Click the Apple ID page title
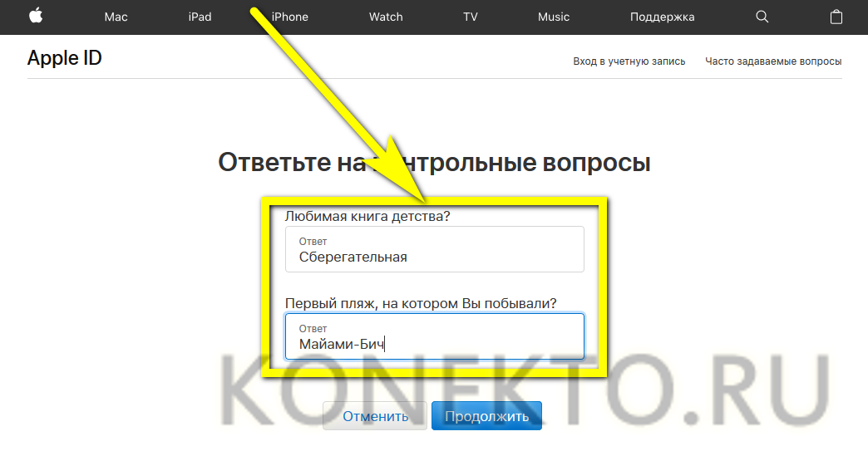The image size is (868, 451). pyautogui.click(x=64, y=58)
